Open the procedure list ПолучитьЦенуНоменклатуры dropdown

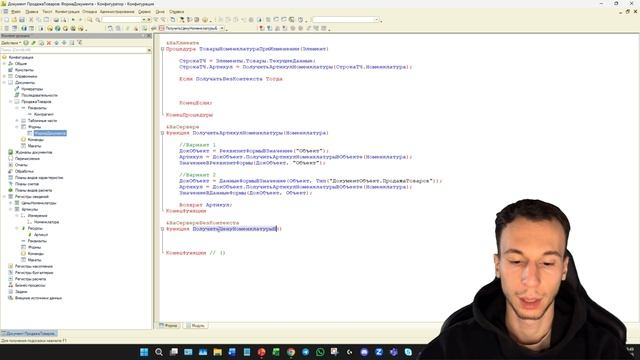tap(222, 29)
